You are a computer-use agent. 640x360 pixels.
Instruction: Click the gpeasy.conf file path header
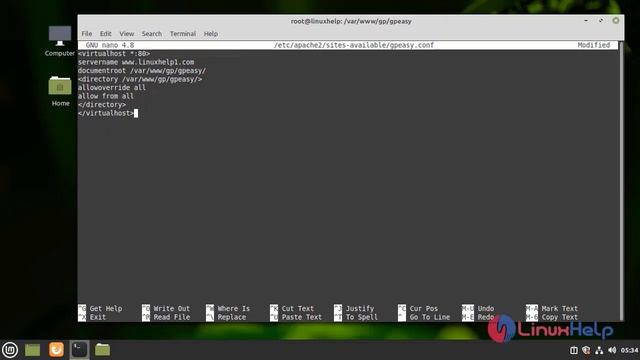[353, 45]
